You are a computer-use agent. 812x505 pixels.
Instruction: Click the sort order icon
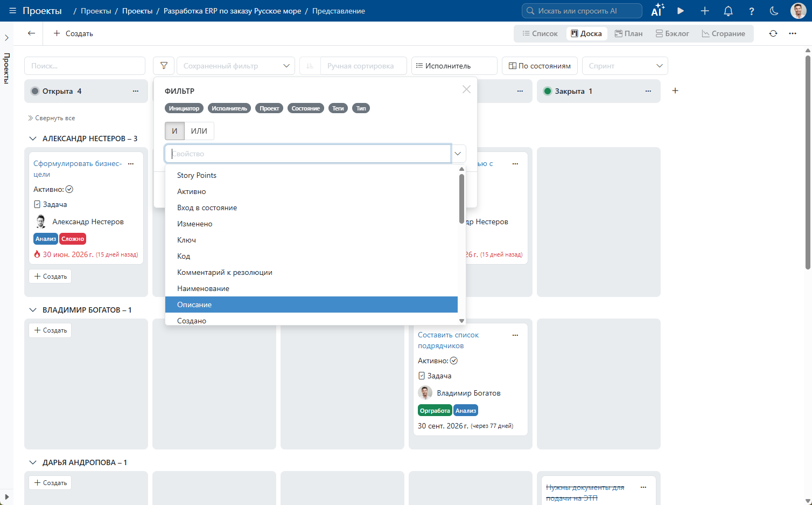point(310,66)
